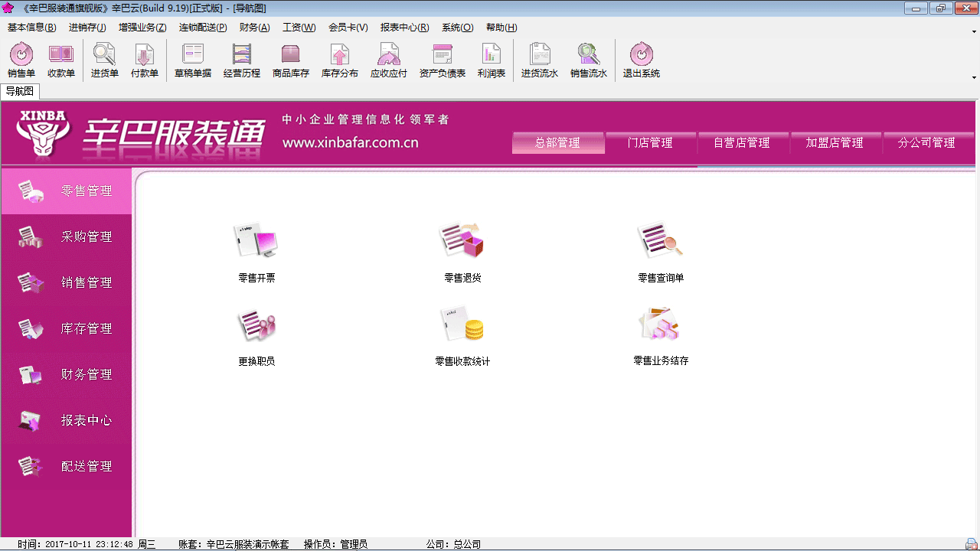Open the 草稿单据 toolbar icon

(193, 61)
